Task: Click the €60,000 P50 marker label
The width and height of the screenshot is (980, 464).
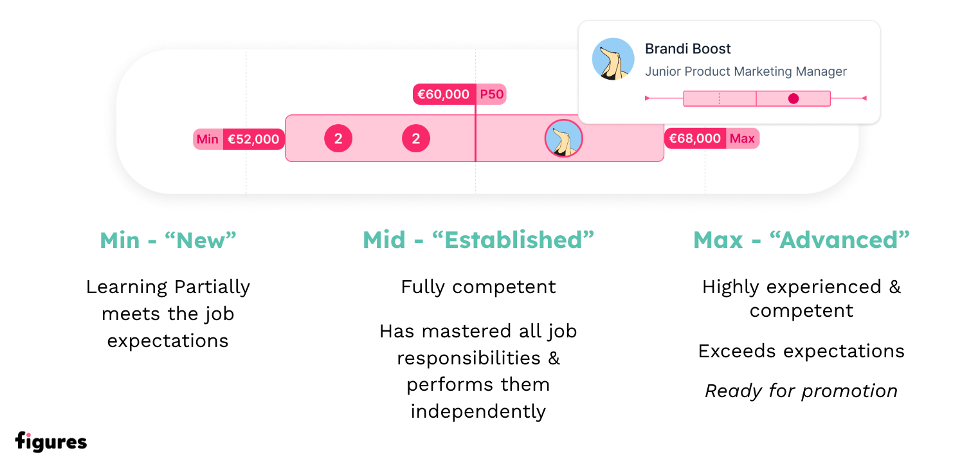Action: point(459,94)
